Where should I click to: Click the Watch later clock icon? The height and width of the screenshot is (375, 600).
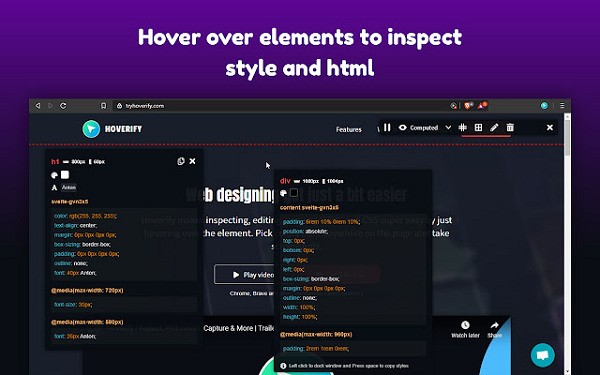pyautogui.click(x=465, y=325)
